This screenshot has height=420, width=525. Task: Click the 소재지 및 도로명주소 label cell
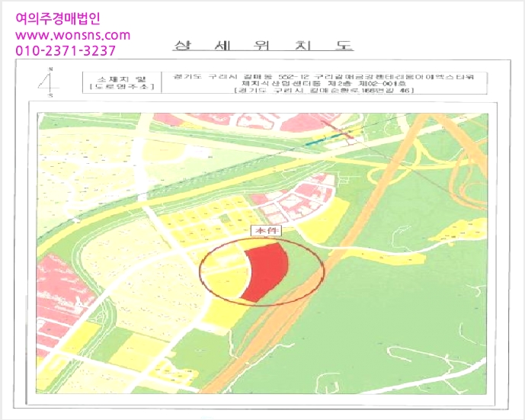pos(122,83)
